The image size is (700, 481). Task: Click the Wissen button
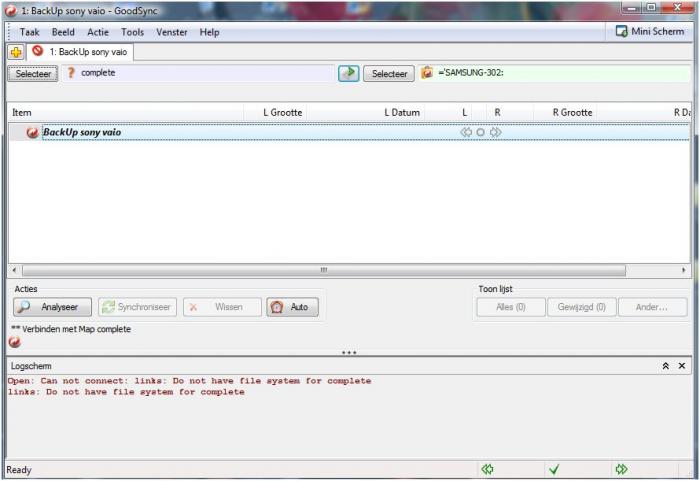pyautogui.click(x=222, y=307)
